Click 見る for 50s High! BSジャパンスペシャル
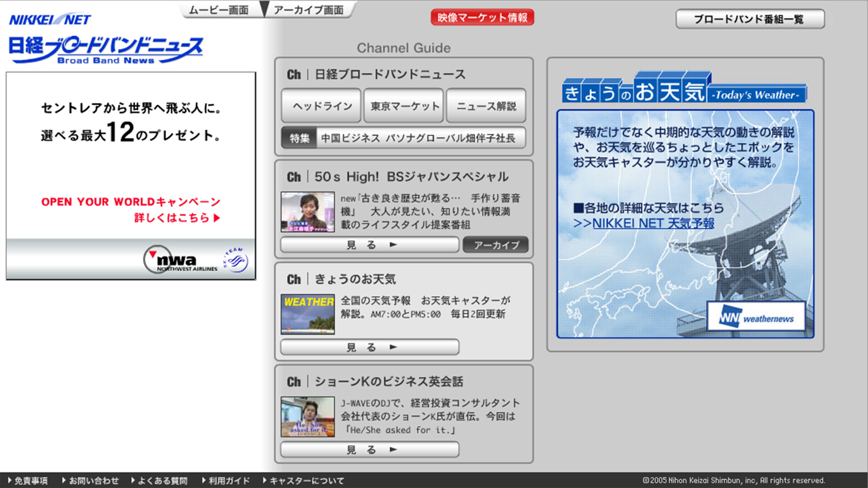 (370, 245)
